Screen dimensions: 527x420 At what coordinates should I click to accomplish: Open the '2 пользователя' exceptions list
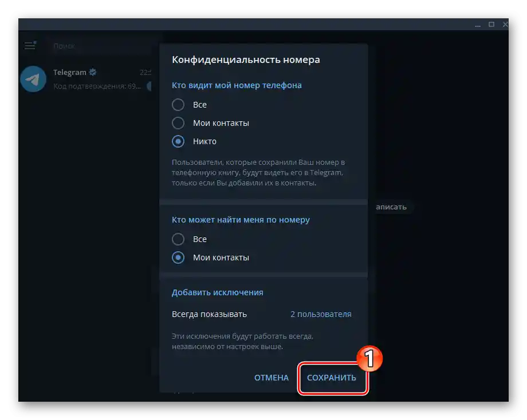pyautogui.click(x=320, y=314)
